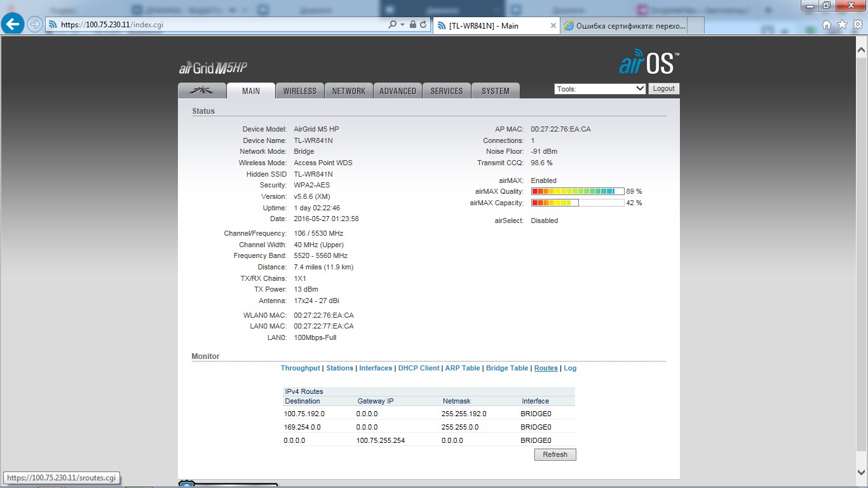Open the NETWORK tab
The height and width of the screenshot is (488, 868).
[349, 91]
